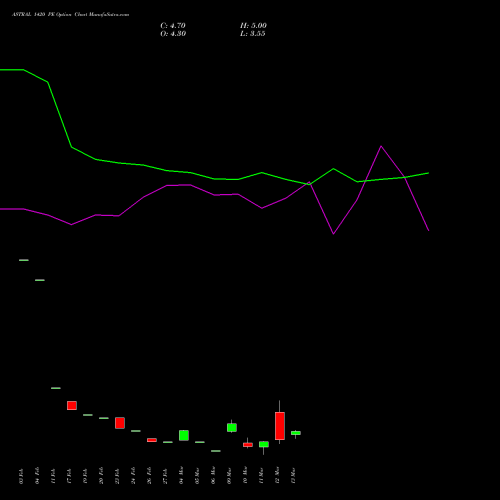Screen dimensions: 500x500
Task: Click the '20 Feb' date axis label
Action: pos(101,476)
